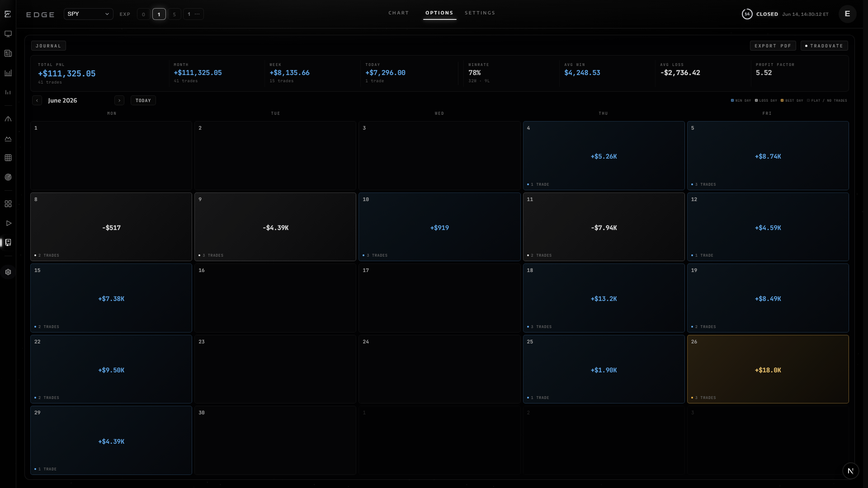Click Week PNL value +$8,135.66
The height and width of the screenshot is (488, 868).
pyautogui.click(x=290, y=73)
